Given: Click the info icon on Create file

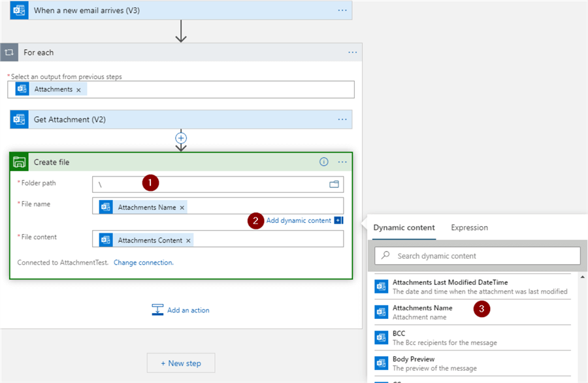Looking at the screenshot, I should click(x=323, y=162).
